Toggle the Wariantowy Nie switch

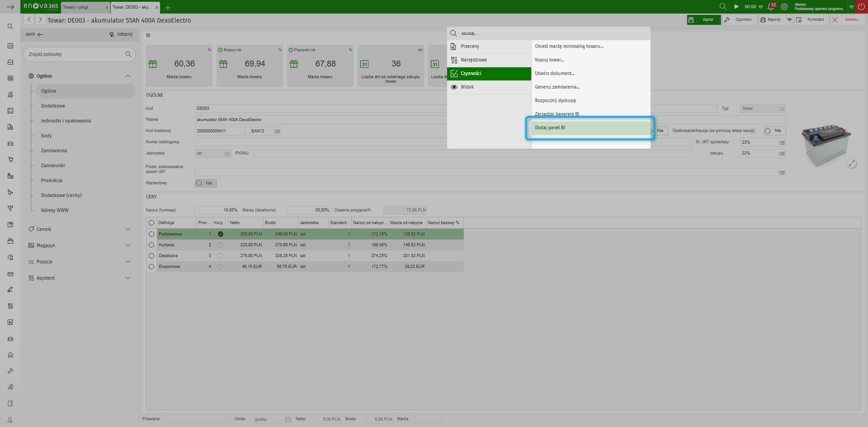tap(205, 183)
